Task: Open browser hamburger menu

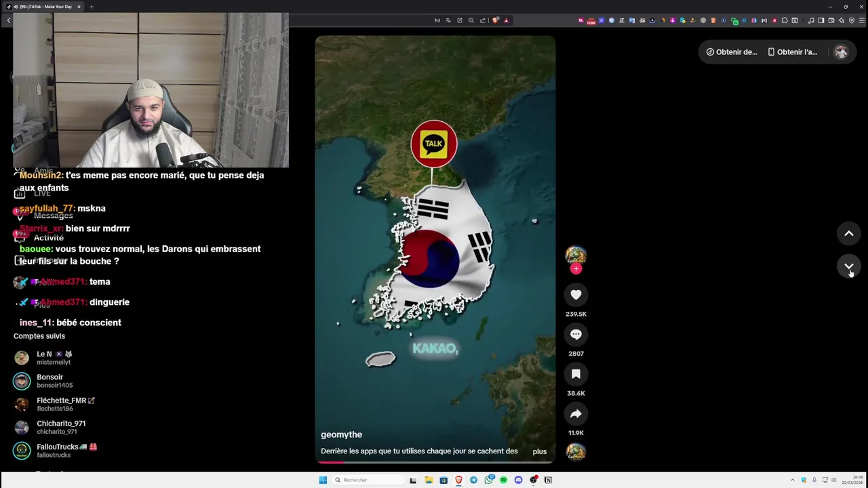Action: pyautogui.click(x=862, y=20)
